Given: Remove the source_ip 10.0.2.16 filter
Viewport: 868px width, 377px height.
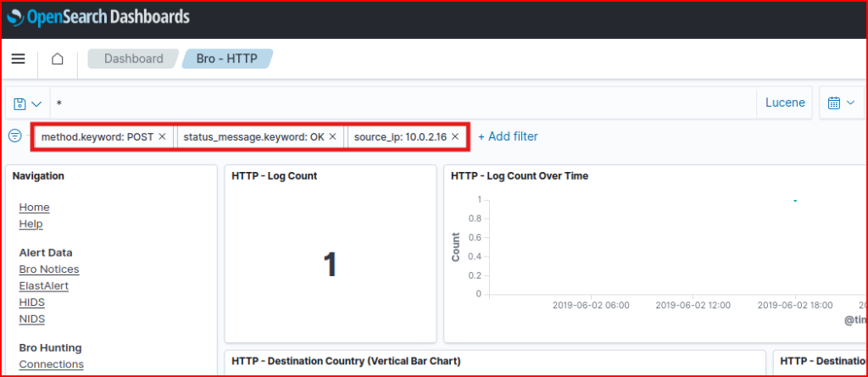Looking at the screenshot, I should pos(455,136).
